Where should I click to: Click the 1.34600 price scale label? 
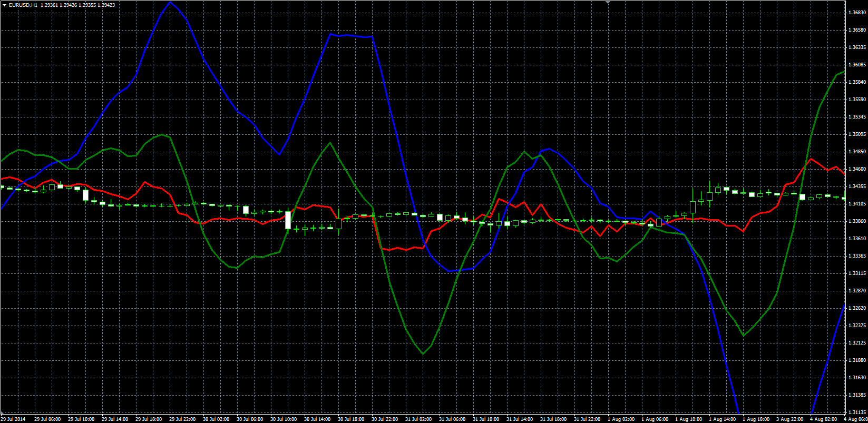857,169
